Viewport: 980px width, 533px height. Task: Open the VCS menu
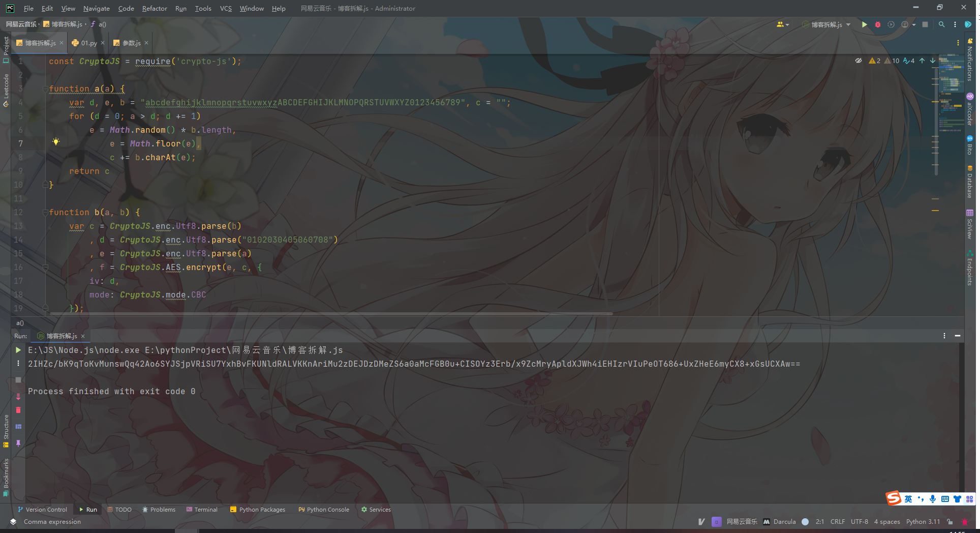click(226, 8)
